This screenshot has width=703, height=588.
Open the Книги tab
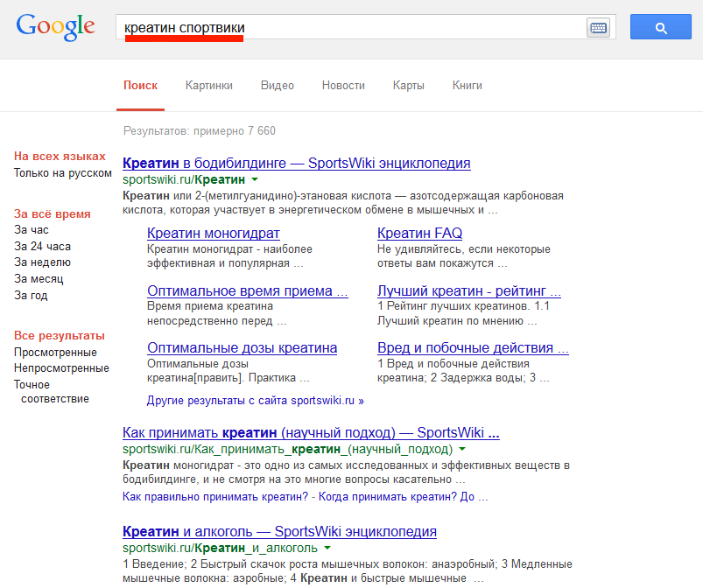click(x=467, y=86)
